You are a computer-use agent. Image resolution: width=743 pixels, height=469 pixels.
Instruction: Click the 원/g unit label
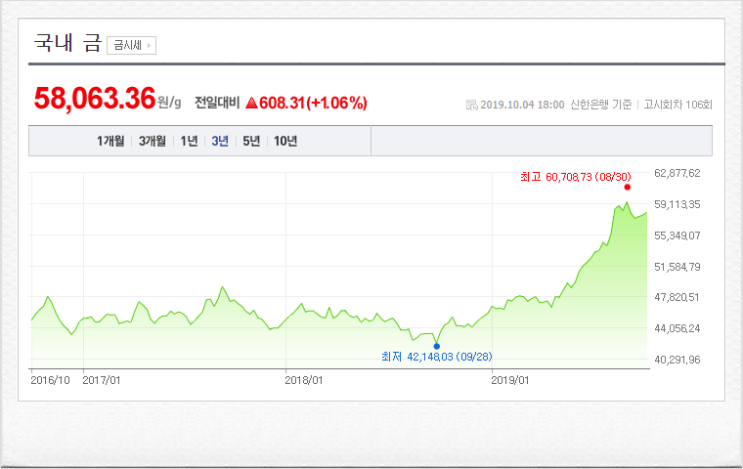pos(169,102)
